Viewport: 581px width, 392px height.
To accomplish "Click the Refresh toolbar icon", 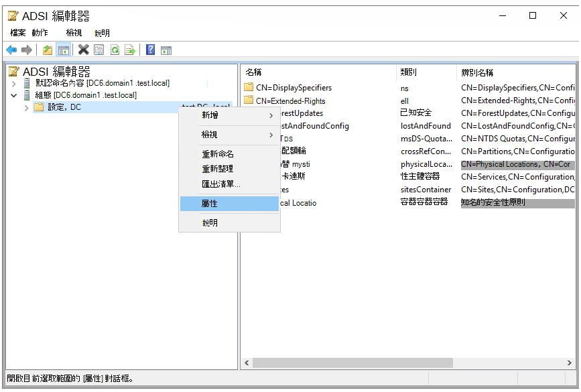I will pyautogui.click(x=115, y=50).
